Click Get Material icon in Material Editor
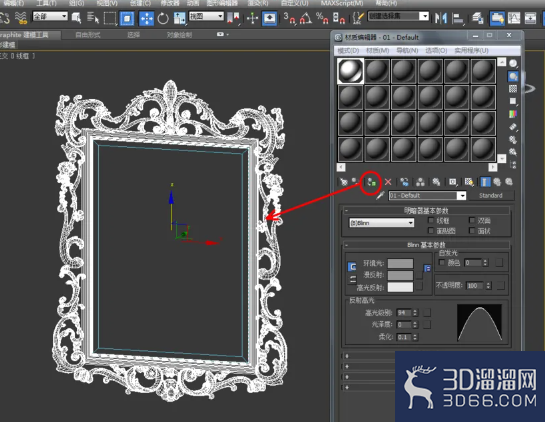 [x=344, y=182]
